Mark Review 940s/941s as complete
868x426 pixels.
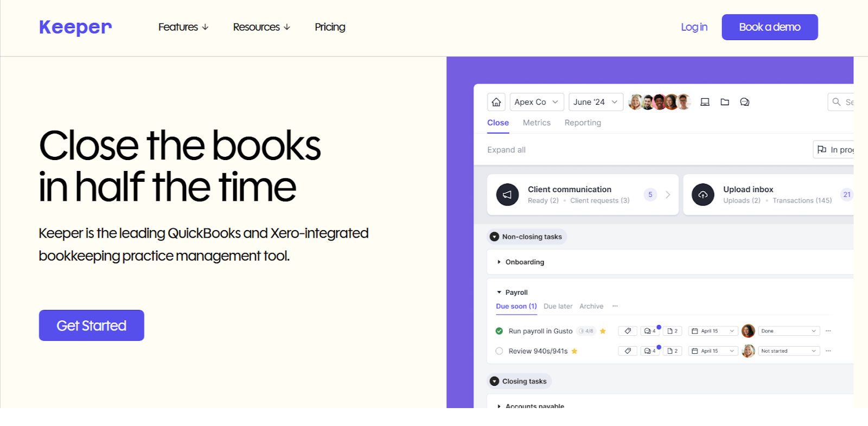pyautogui.click(x=499, y=351)
